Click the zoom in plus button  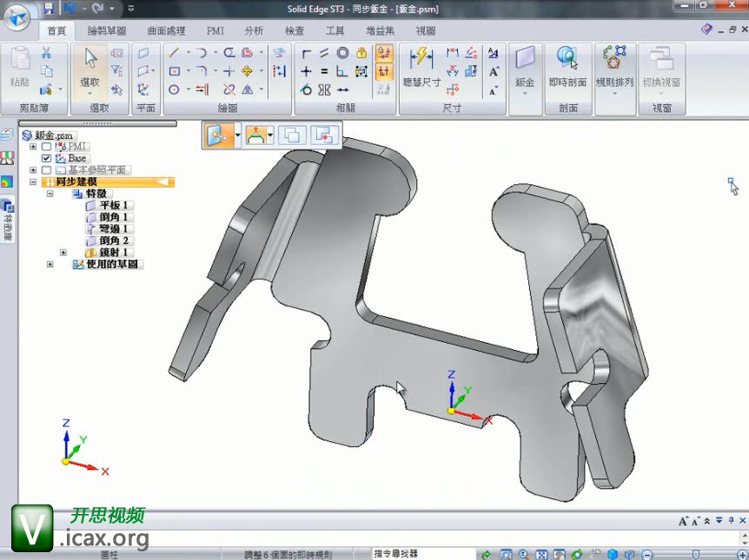[x=742, y=555]
